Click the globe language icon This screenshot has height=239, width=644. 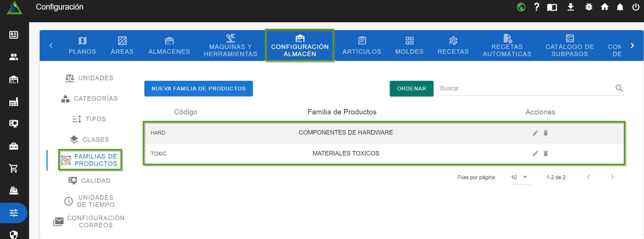(521, 7)
